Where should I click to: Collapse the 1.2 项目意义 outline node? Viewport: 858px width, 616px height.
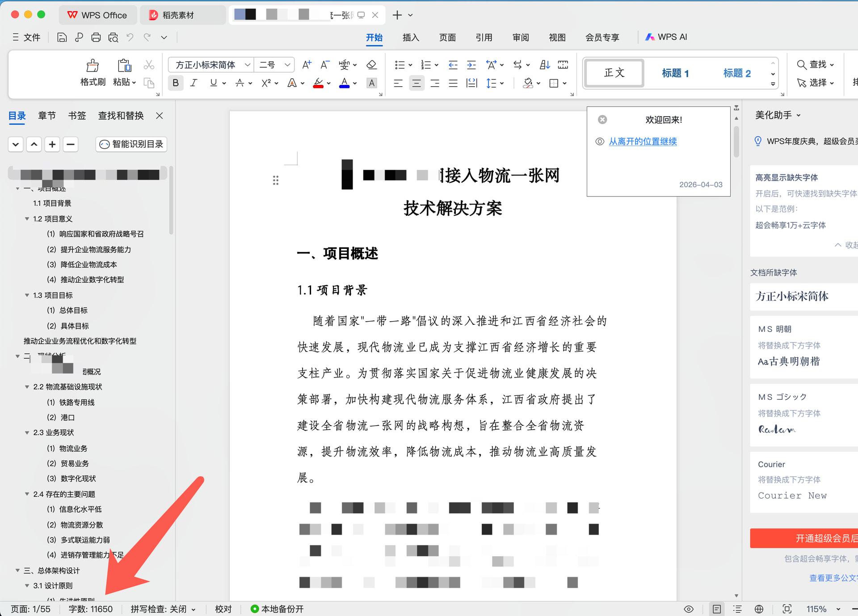tap(27, 219)
